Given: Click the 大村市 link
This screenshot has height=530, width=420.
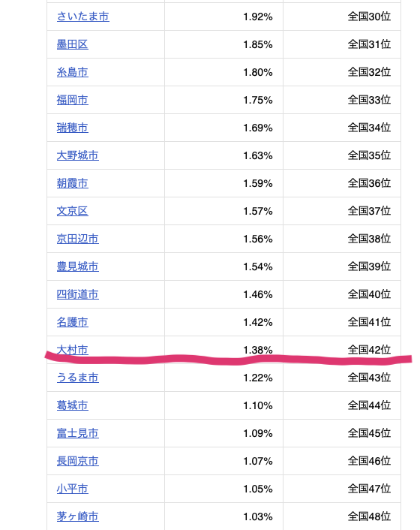Looking at the screenshot, I should point(73,350).
